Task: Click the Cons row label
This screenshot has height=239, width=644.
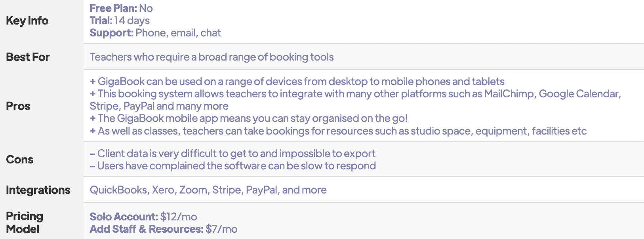Action: 20,159
